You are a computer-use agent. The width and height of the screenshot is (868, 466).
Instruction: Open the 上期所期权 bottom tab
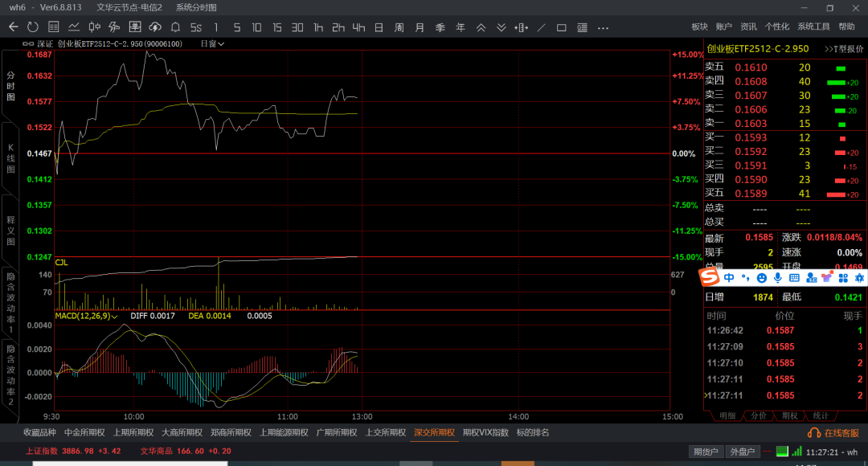[x=133, y=433]
